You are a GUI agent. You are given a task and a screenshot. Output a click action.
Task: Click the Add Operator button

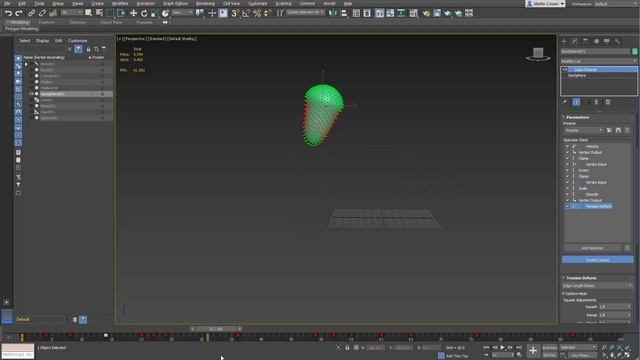(x=592, y=248)
